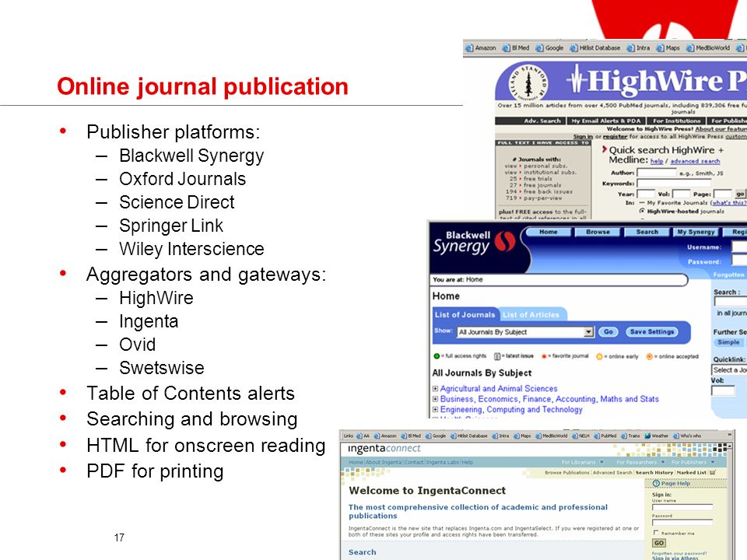Open the Intra bookmark in HighWire window
Viewport: 747px width, 560px height.
tap(638, 48)
